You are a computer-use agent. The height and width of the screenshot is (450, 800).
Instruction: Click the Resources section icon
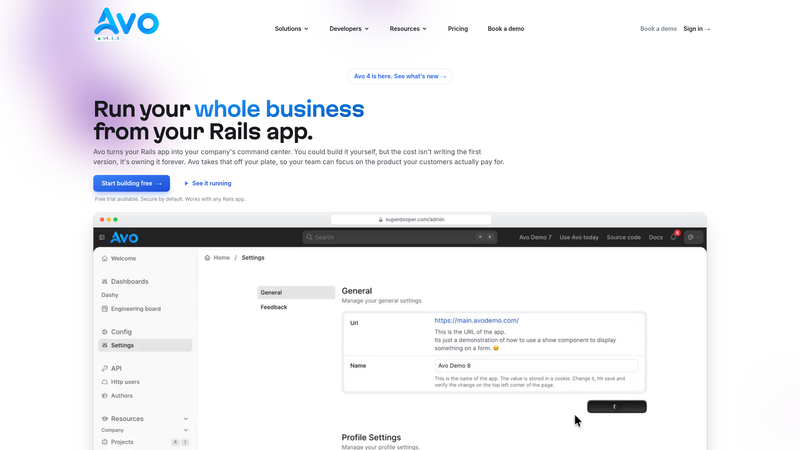(105, 419)
